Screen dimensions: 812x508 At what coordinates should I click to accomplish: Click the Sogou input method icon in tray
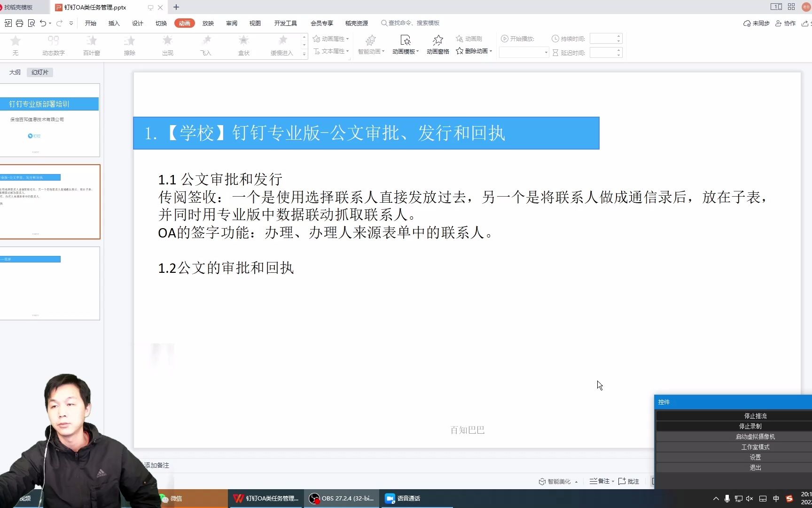790,499
